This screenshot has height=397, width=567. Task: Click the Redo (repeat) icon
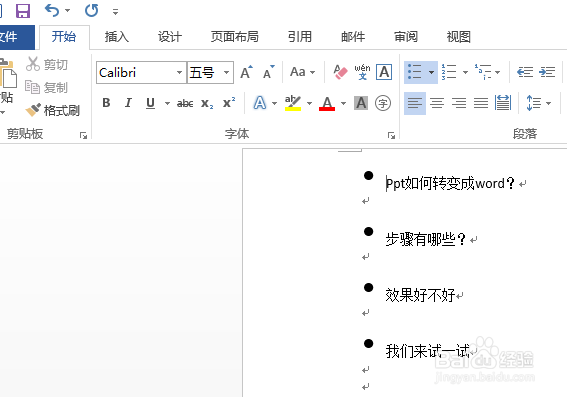91,10
